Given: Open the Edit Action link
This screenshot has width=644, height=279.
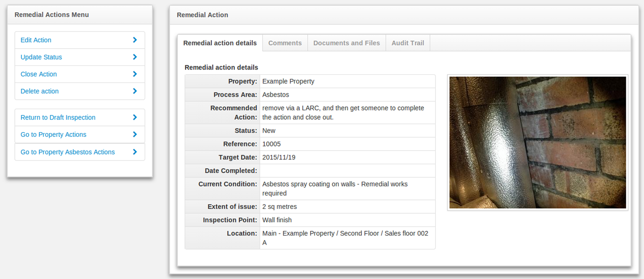Looking at the screenshot, I should click(x=36, y=40).
